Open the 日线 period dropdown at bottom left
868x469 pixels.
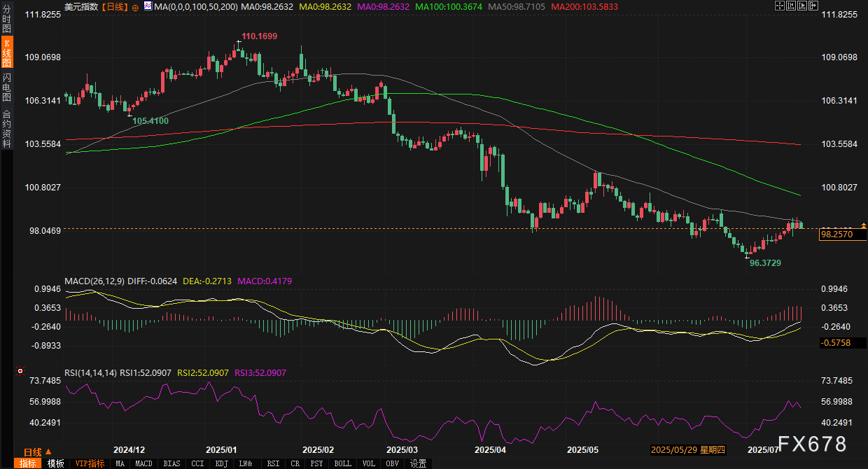pyautogui.click(x=36, y=452)
